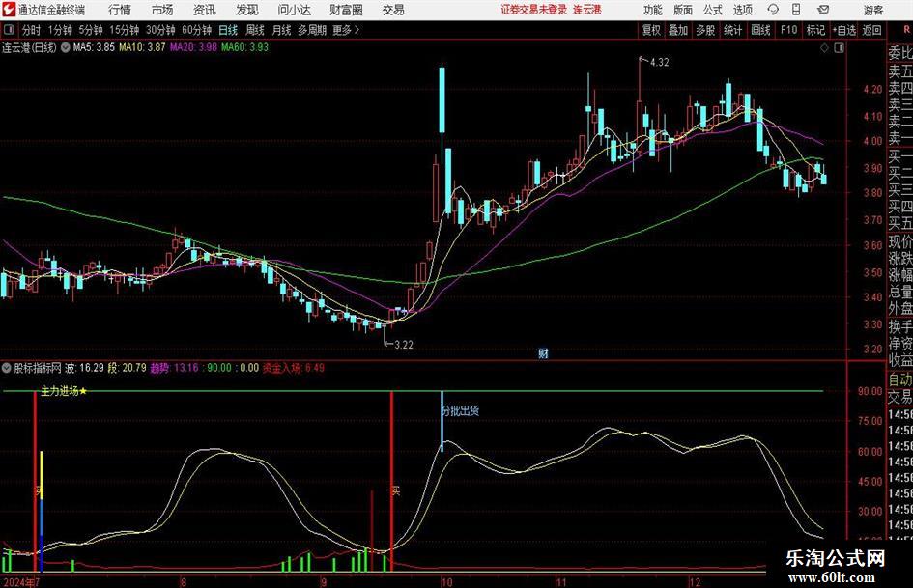Image resolution: width=913 pixels, height=588 pixels.
Task: Open the 版面 menu
Action: (682, 10)
